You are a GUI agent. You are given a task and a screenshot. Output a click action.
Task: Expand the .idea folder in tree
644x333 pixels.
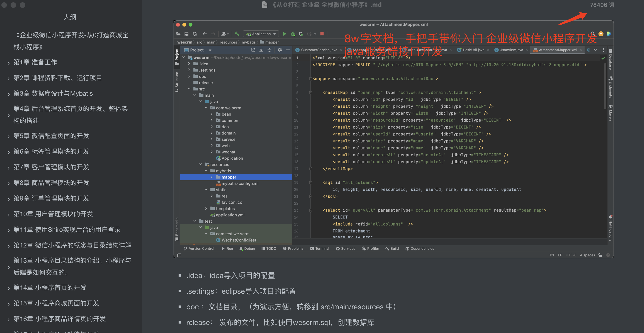coord(189,63)
